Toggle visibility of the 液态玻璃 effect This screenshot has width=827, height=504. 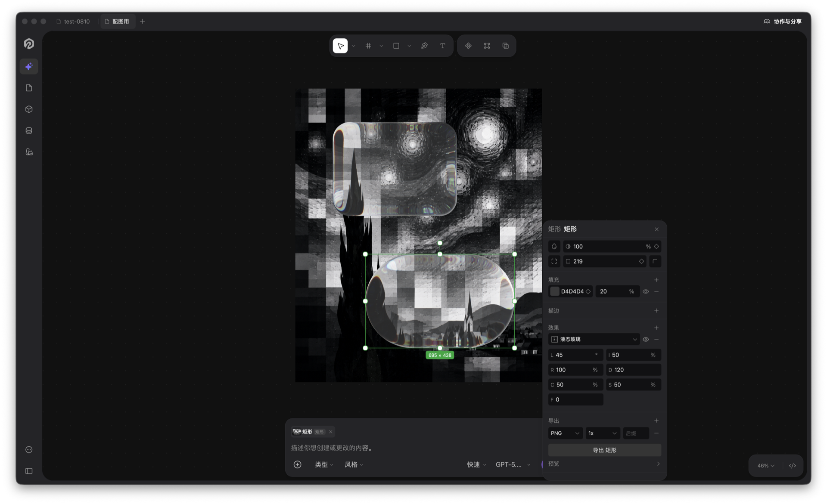coord(646,340)
